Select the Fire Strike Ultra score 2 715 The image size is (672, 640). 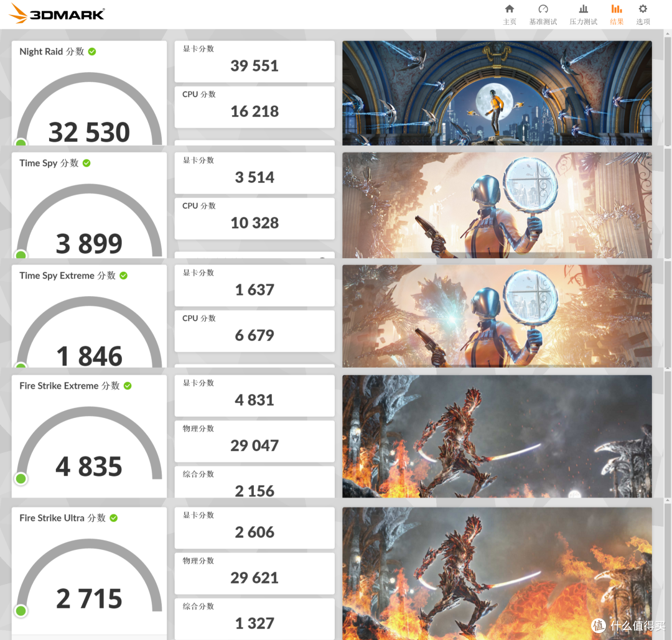click(x=89, y=598)
